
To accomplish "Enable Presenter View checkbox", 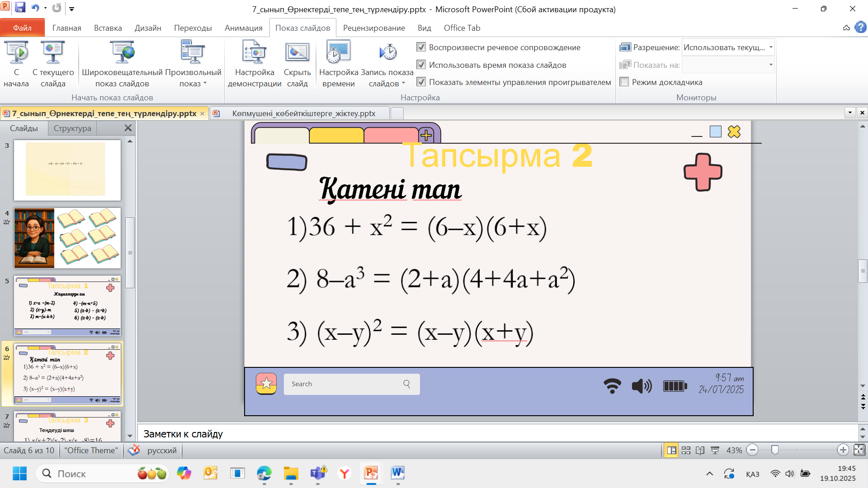I will pyautogui.click(x=624, y=82).
